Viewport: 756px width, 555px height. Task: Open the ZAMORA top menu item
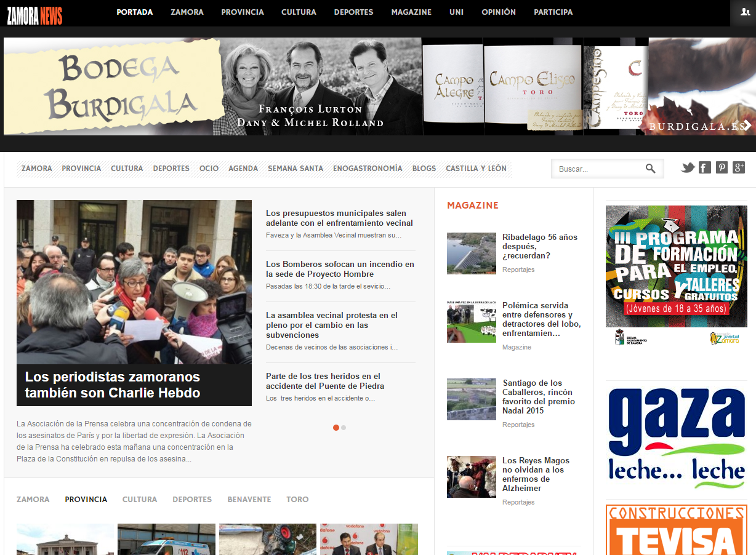point(187,12)
